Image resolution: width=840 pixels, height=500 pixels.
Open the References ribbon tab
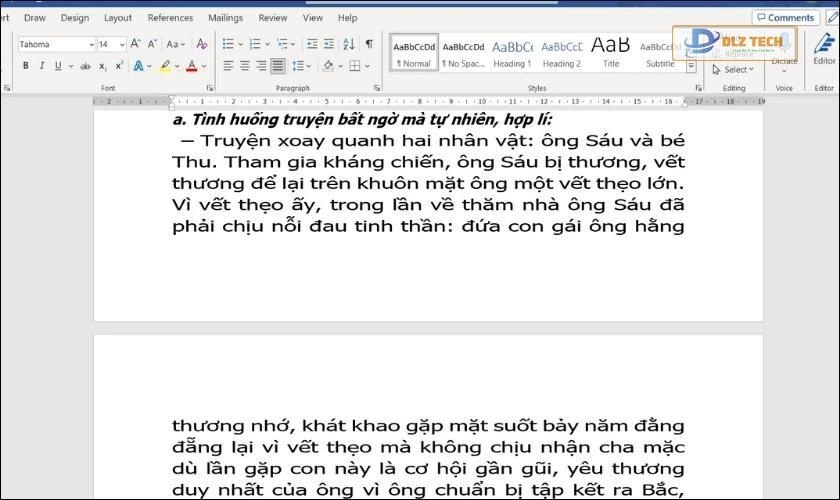coord(170,17)
